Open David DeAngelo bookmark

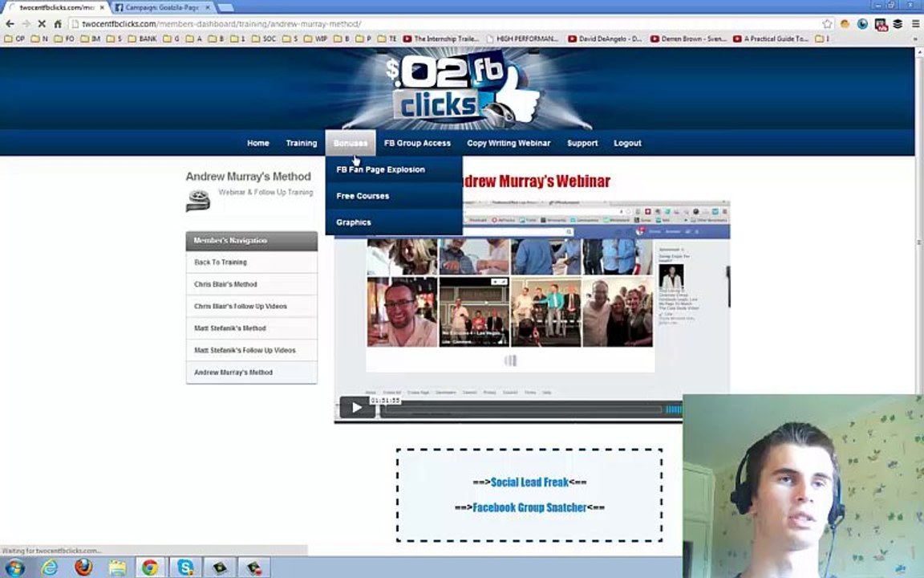tap(606, 39)
